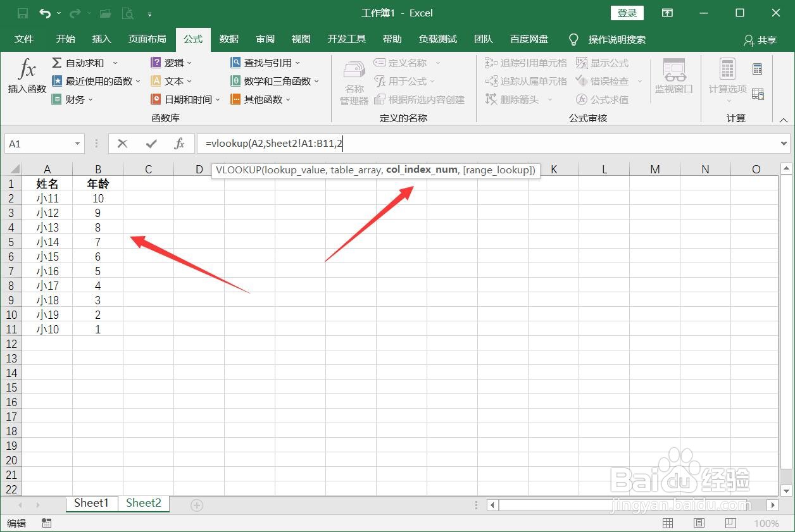Expand the formula bar with its chevron
This screenshot has width=795, height=532.
click(x=785, y=144)
